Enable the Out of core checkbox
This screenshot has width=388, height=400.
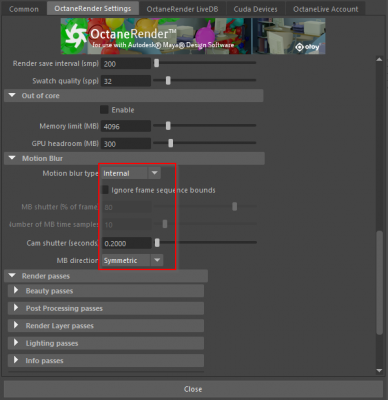tap(104, 110)
